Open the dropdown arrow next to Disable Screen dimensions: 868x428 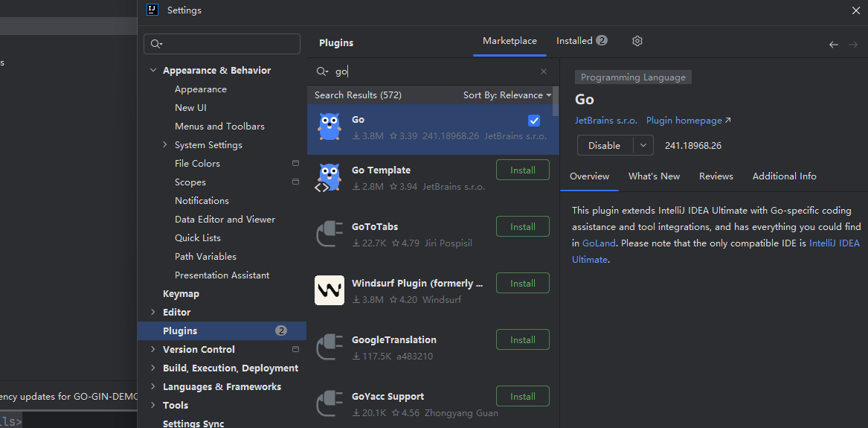click(x=643, y=146)
